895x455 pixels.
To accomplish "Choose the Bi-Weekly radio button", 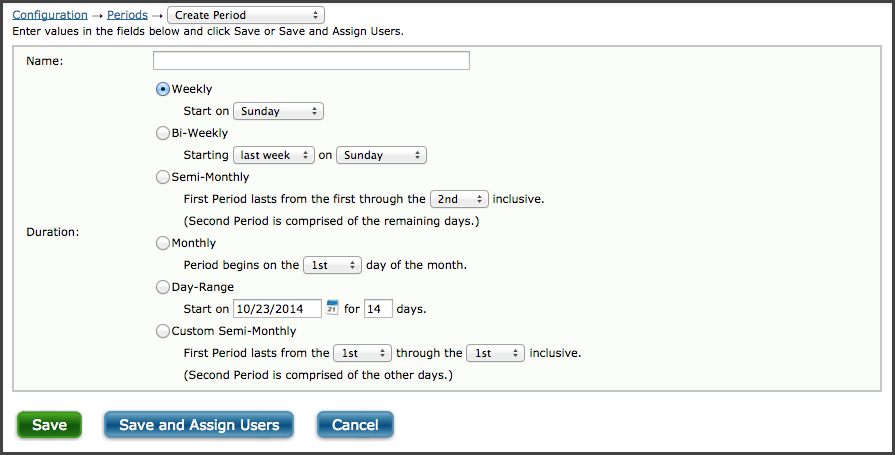I will (x=163, y=133).
